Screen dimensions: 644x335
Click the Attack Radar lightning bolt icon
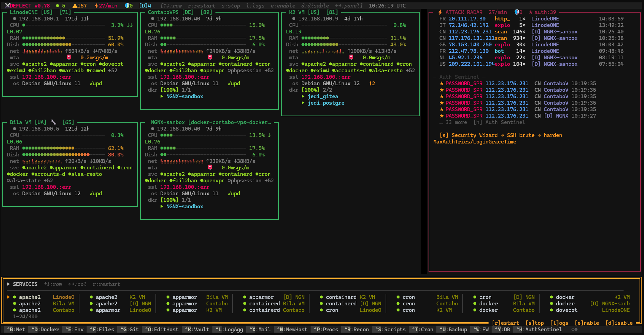(440, 12)
